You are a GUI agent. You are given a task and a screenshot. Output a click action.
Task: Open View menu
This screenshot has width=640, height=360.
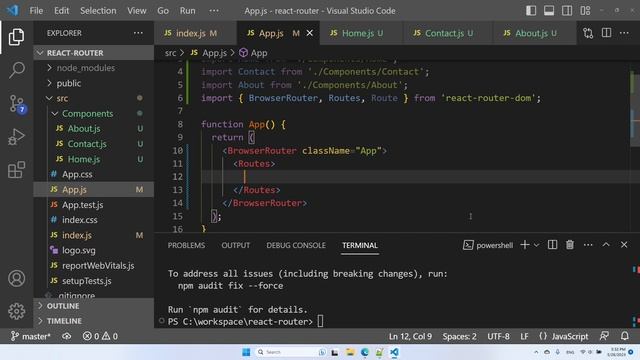click(136, 11)
